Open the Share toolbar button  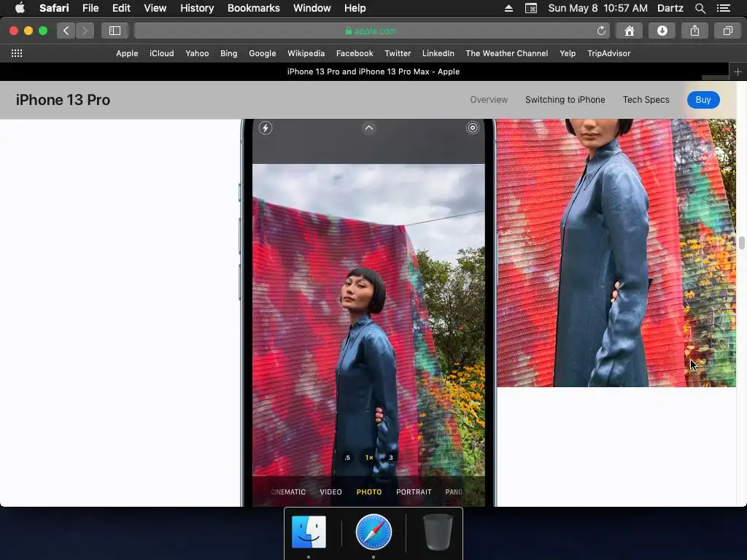click(694, 31)
